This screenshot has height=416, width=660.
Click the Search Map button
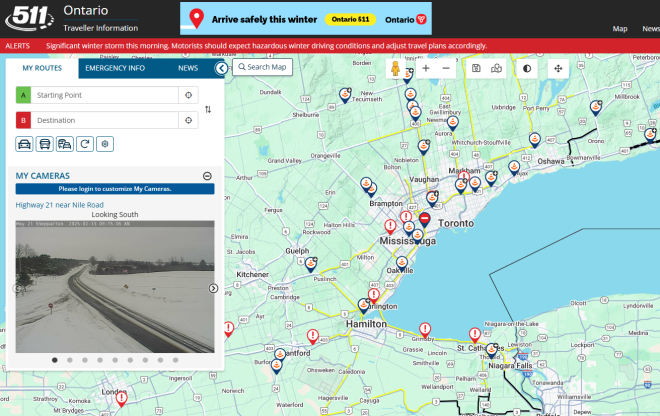coord(262,67)
